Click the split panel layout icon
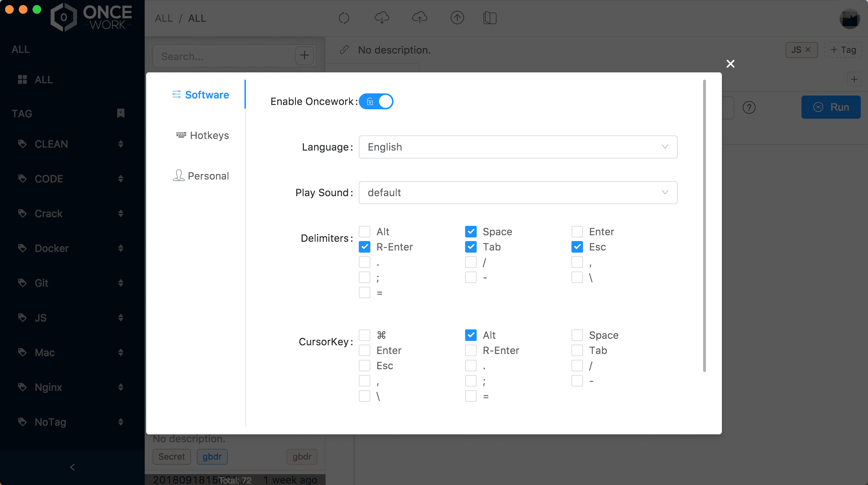 coord(490,18)
